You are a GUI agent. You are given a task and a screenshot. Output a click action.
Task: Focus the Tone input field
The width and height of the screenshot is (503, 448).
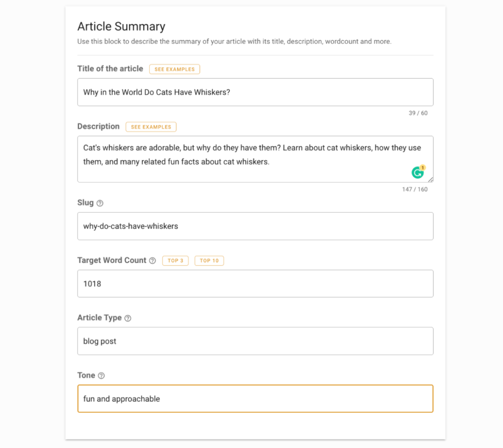[x=255, y=398]
